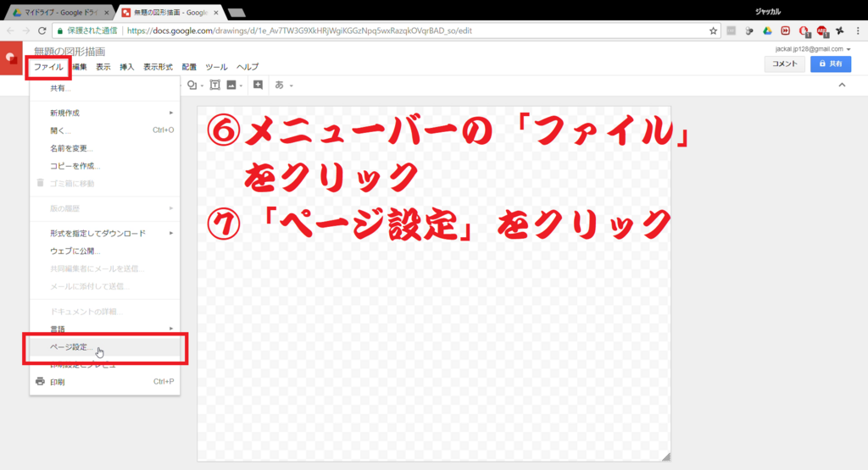Expand the 形式を指定してダウンロード submenu
The height and width of the screenshot is (470, 868).
click(x=104, y=234)
